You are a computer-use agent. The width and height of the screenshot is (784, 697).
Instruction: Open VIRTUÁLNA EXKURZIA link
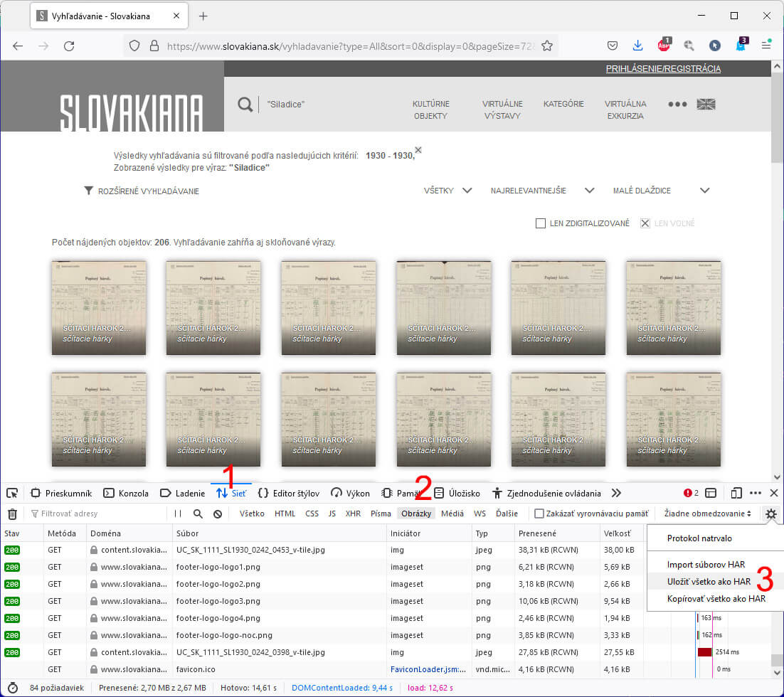click(x=625, y=110)
